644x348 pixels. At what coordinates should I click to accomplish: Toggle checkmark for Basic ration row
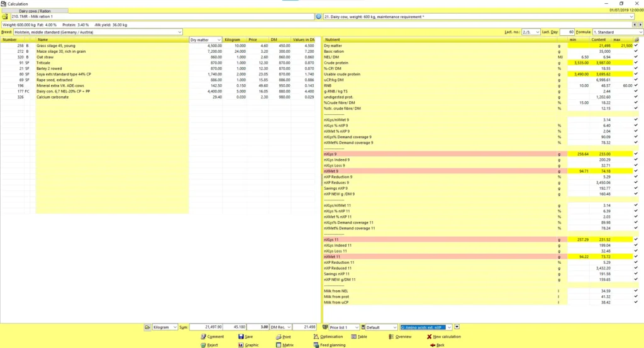(x=636, y=52)
